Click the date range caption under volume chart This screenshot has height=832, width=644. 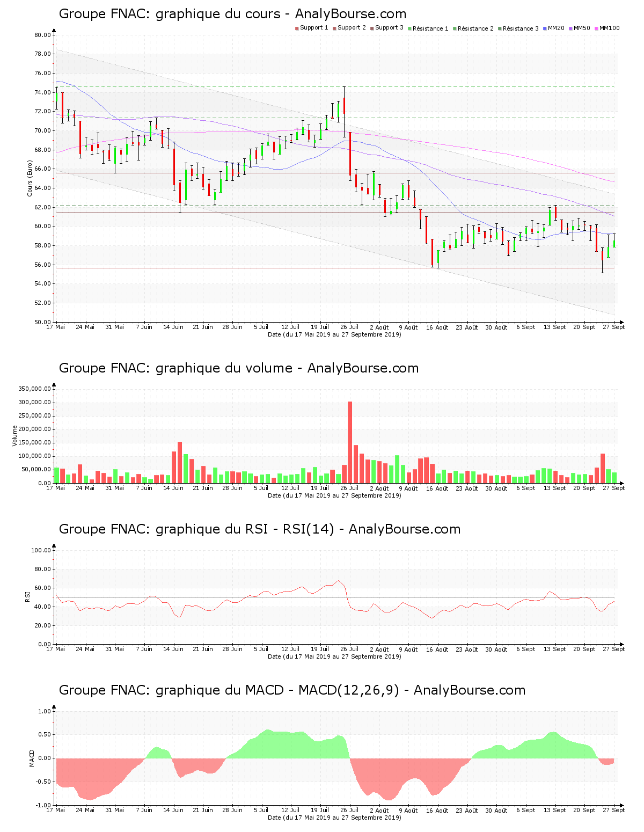tap(334, 495)
